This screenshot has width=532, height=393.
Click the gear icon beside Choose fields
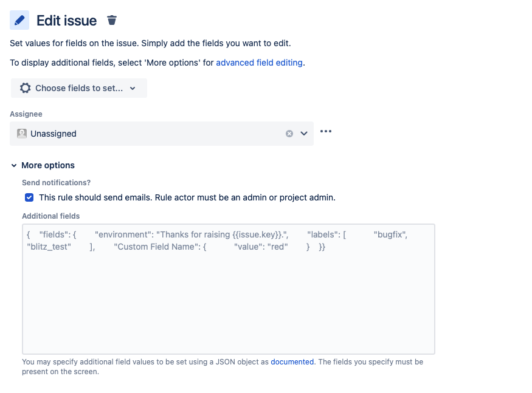click(25, 88)
